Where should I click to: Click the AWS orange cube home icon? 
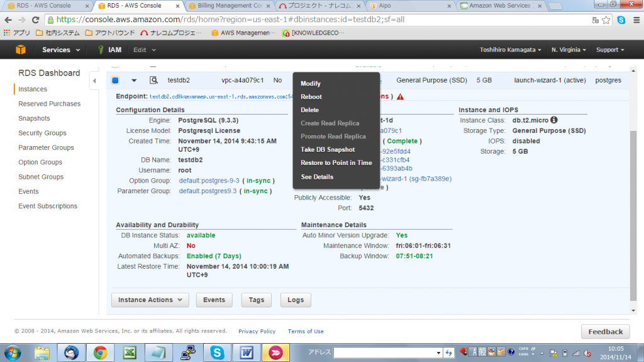pyautogui.click(x=21, y=50)
